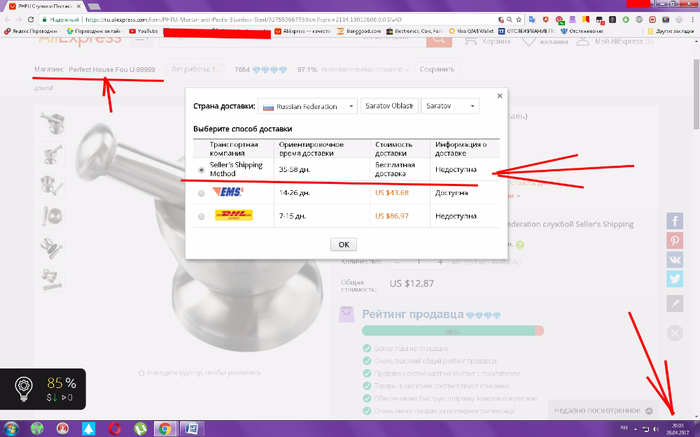This screenshot has height=437, width=700.
Task: Select the EMS shipping radio button
Action: click(202, 193)
